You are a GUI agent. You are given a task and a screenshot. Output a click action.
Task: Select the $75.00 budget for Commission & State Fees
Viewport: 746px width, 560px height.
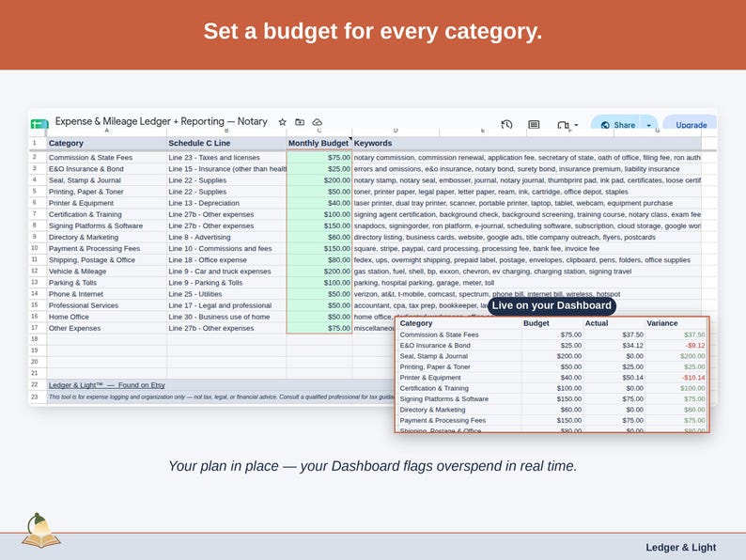coord(319,158)
